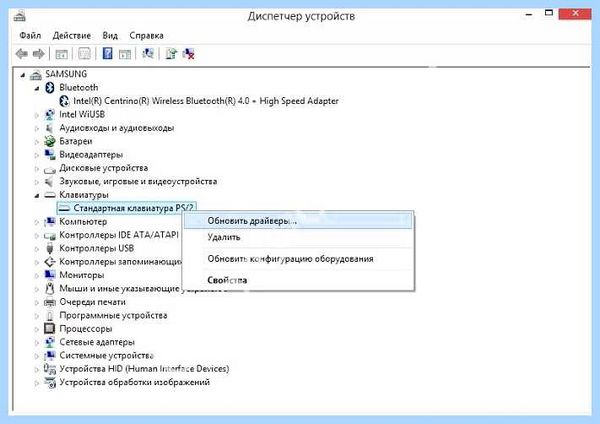The image size is (600, 424).
Task: Select the Контроллеры USB row label
Action: [x=96, y=248]
